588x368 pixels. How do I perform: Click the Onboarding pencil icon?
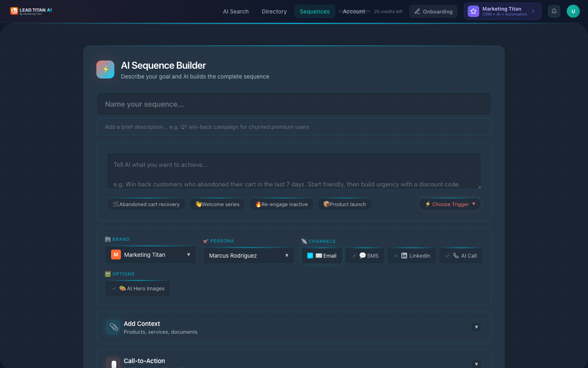coord(417,11)
